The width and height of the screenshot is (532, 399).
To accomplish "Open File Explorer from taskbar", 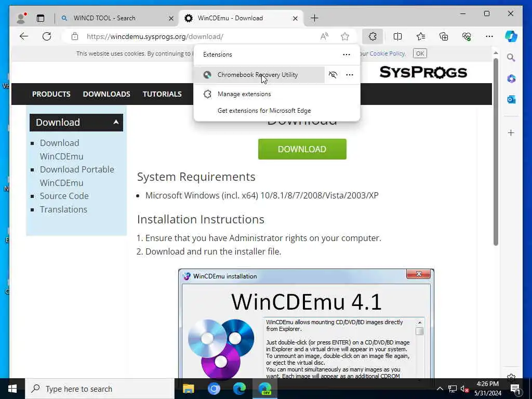I will 188,389.
